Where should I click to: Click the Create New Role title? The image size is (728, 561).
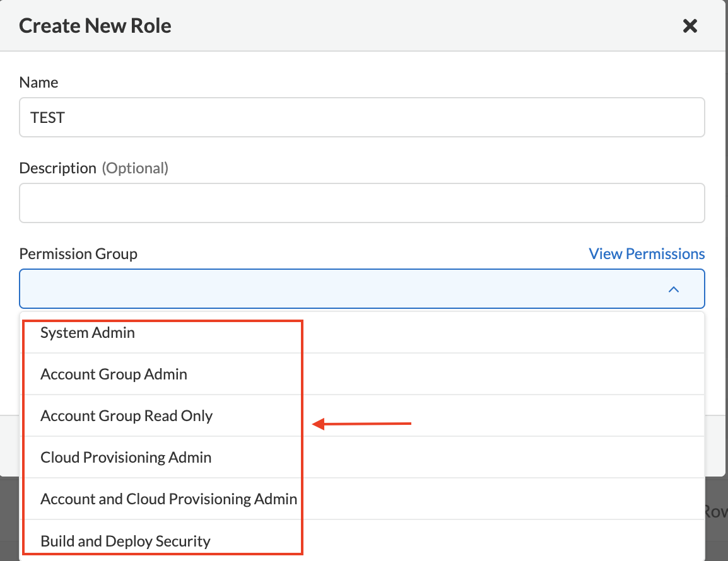95,26
